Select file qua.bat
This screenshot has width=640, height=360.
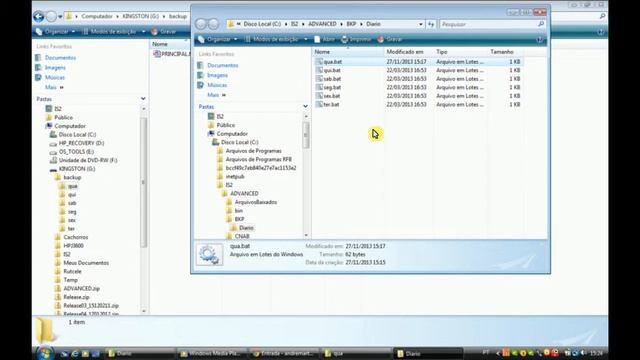click(333, 62)
